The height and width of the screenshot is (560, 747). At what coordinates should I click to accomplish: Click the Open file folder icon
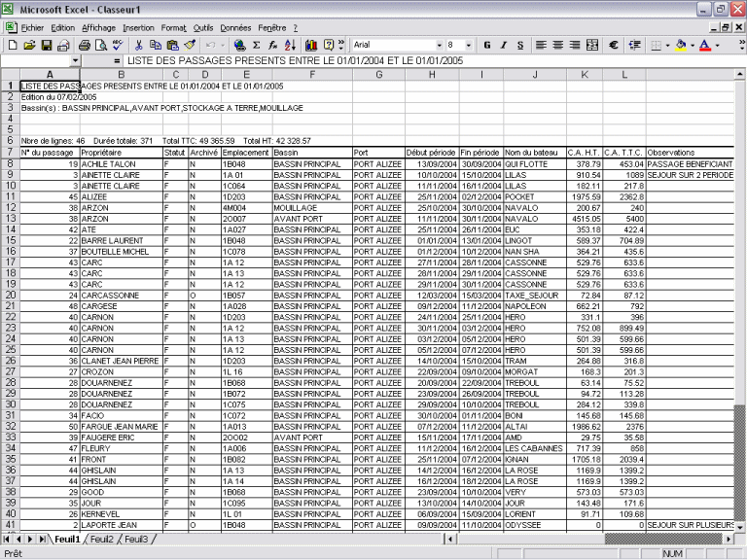(29, 46)
